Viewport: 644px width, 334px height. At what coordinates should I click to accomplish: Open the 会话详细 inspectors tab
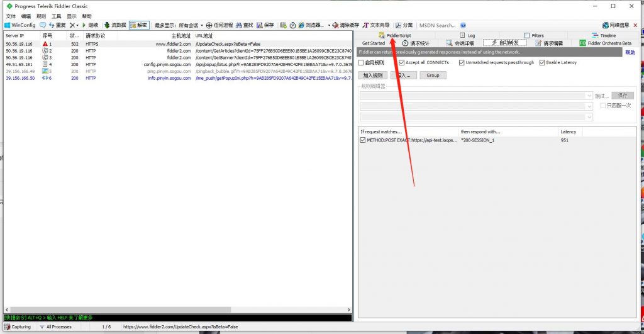[x=460, y=43]
